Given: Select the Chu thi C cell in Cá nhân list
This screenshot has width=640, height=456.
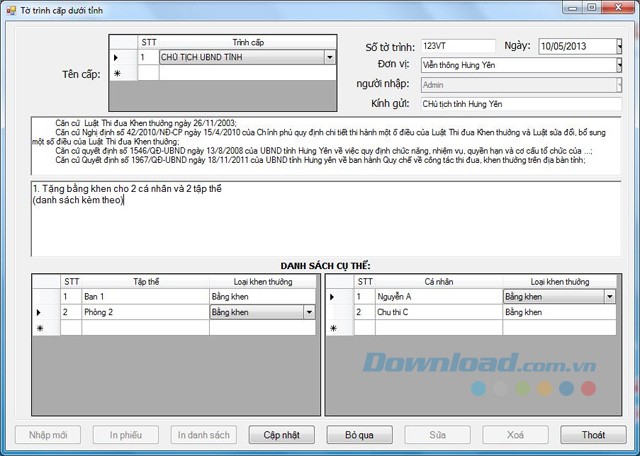Looking at the screenshot, I should (x=438, y=312).
